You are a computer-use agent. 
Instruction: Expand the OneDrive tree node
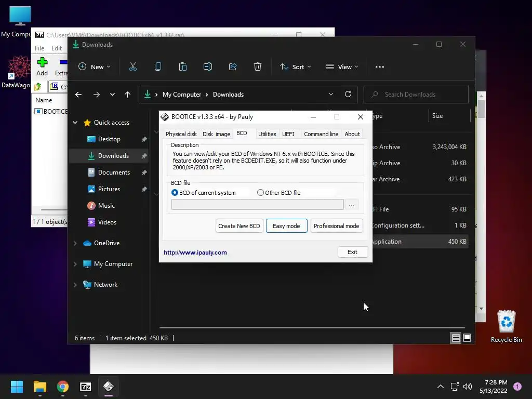75,243
